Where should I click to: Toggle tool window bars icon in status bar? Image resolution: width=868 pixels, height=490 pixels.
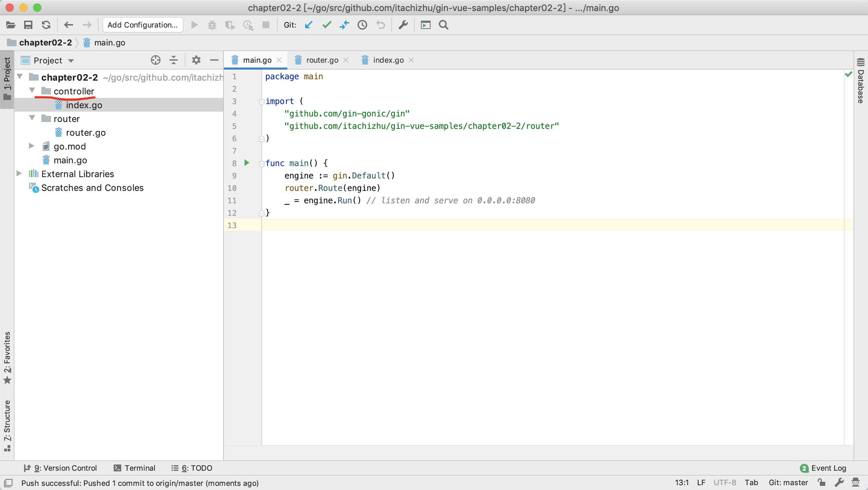click(x=8, y=483)
